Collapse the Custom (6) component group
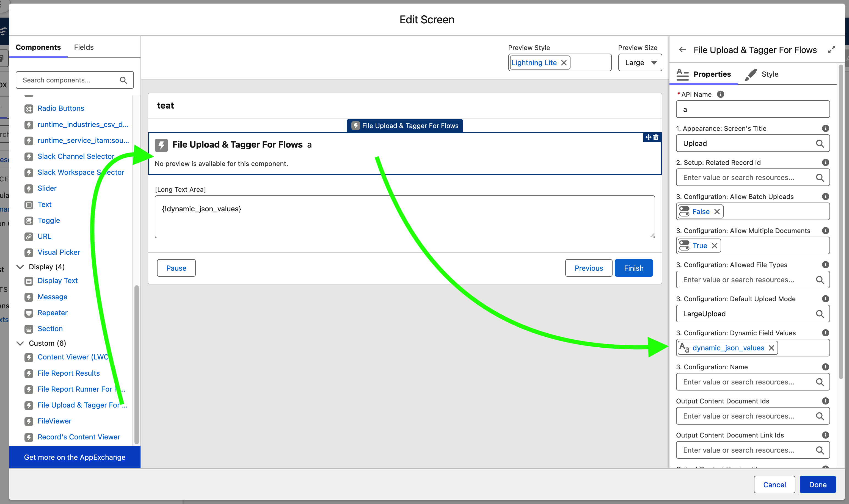 (20, 343)
